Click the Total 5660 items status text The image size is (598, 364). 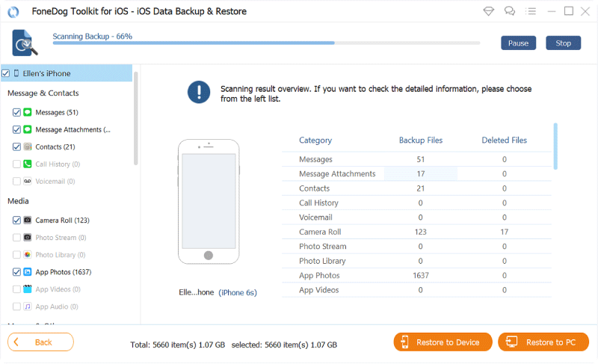(x=178, y=345)
